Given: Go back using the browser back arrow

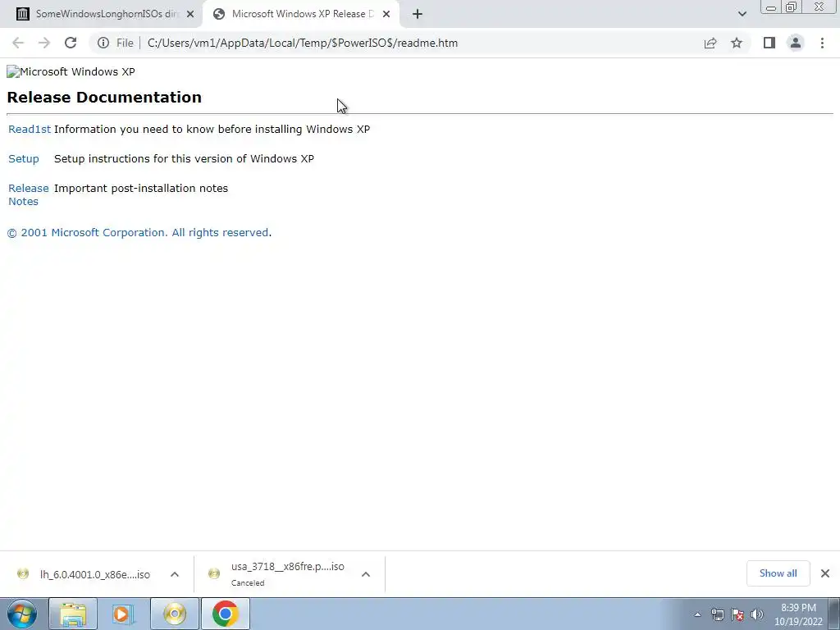Looking at the screenshot, I should (18, 43).
